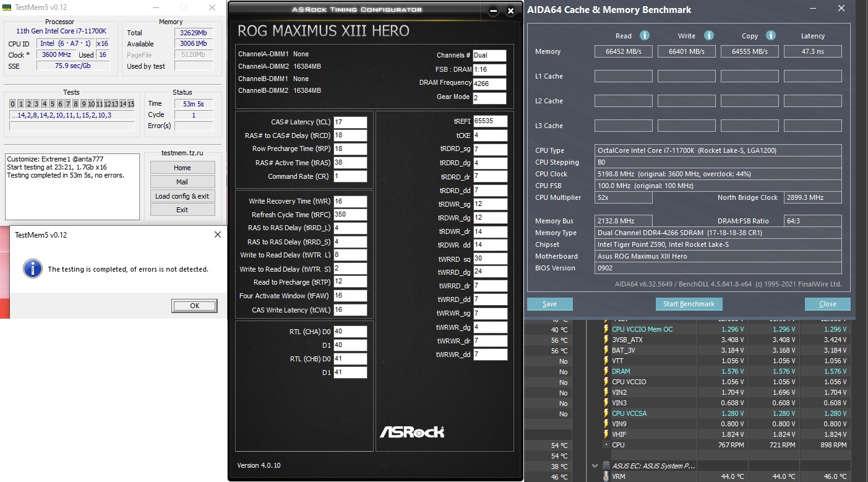Click the lightning icon on the VTT row
This screenshot has width=868, height=482.
(x=606, y=361)
